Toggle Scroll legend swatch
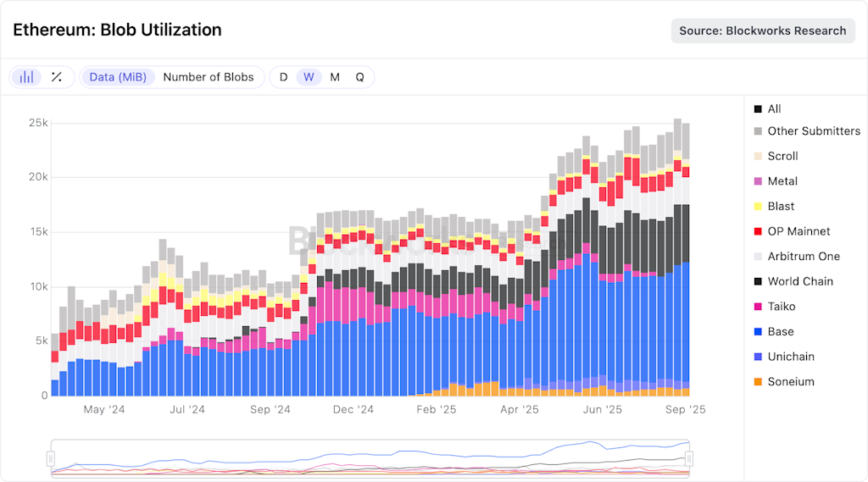 point(758,156)
